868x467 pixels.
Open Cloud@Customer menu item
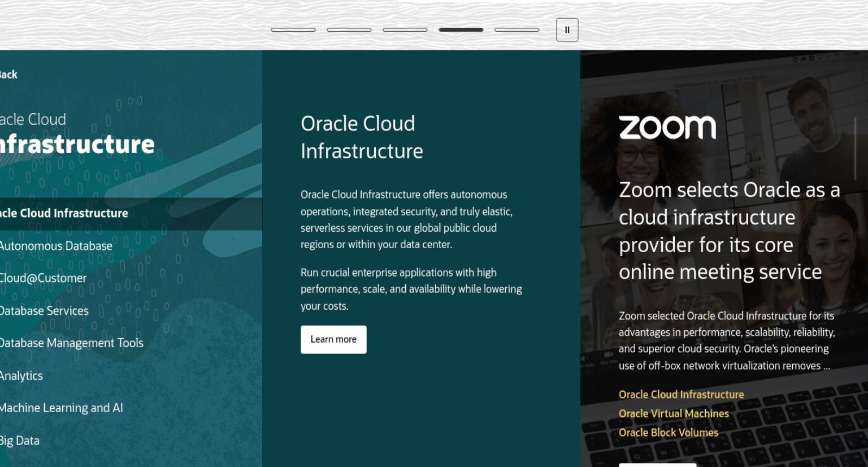[43, 278]
